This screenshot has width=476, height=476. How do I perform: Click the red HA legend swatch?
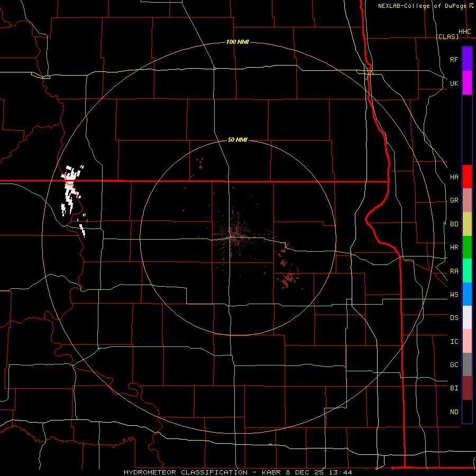467,177
